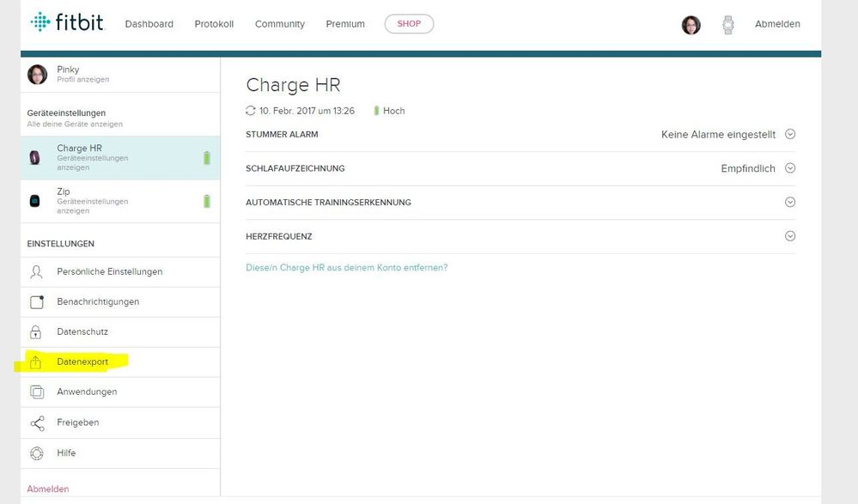Open the tracker device icon in header
The image size is (858, 504).
tap(728, 25)
